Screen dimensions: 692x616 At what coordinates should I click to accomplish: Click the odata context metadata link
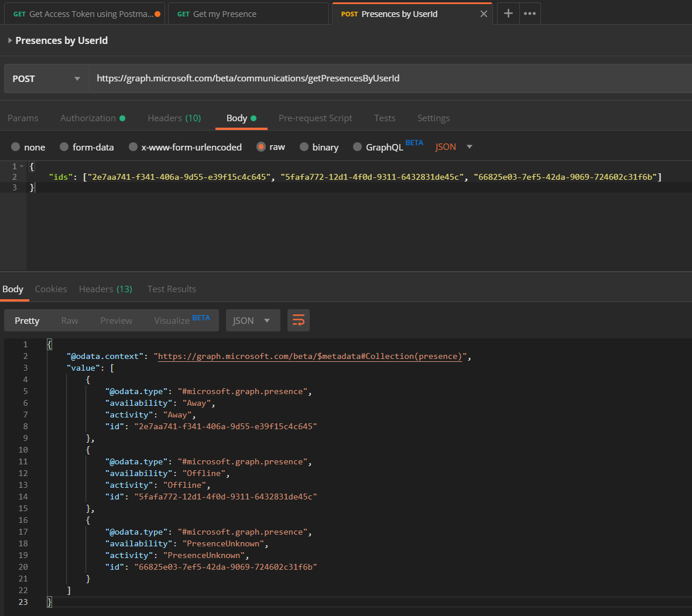coord(310,356)
